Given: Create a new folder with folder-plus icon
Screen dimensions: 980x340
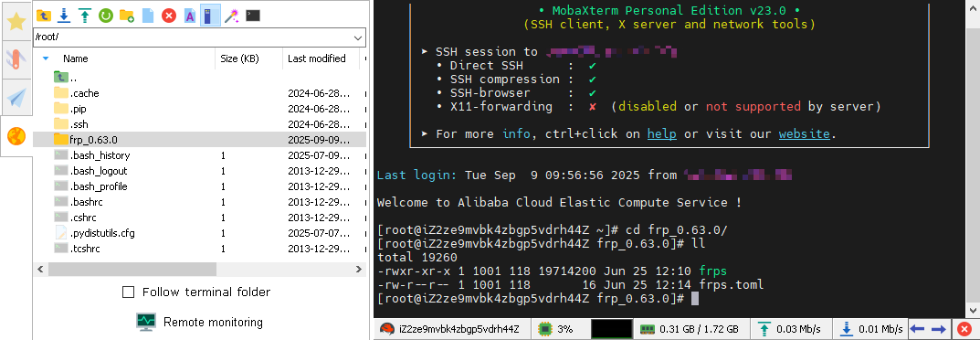Looking at the screenshot, I should 126,16.
